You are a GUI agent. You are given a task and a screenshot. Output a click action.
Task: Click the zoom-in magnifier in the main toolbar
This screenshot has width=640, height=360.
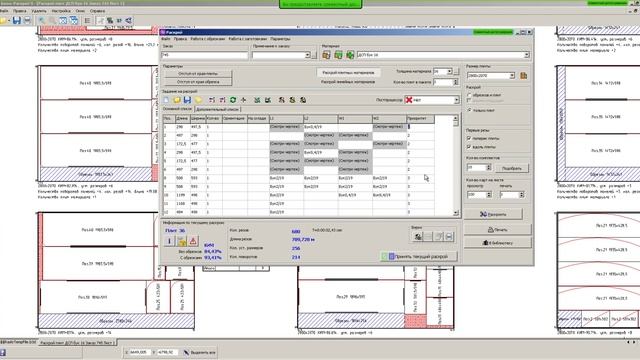[x=42, y=20]
